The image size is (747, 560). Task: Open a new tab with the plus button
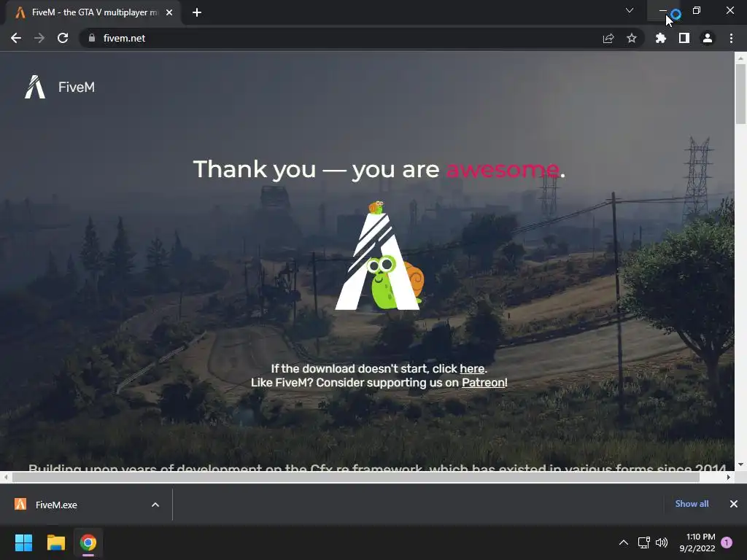pos(197,12)
